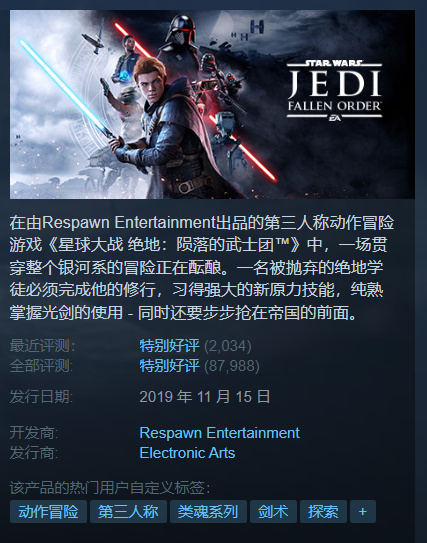
Task: Select the 动作冒险 tag
Action: pyautogui.click(x=48, y=511)
